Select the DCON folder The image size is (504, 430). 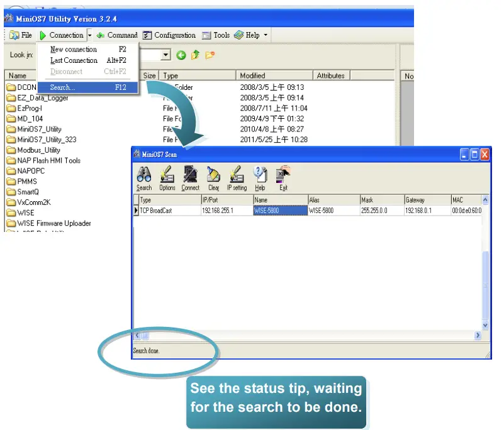coord(21,87)
